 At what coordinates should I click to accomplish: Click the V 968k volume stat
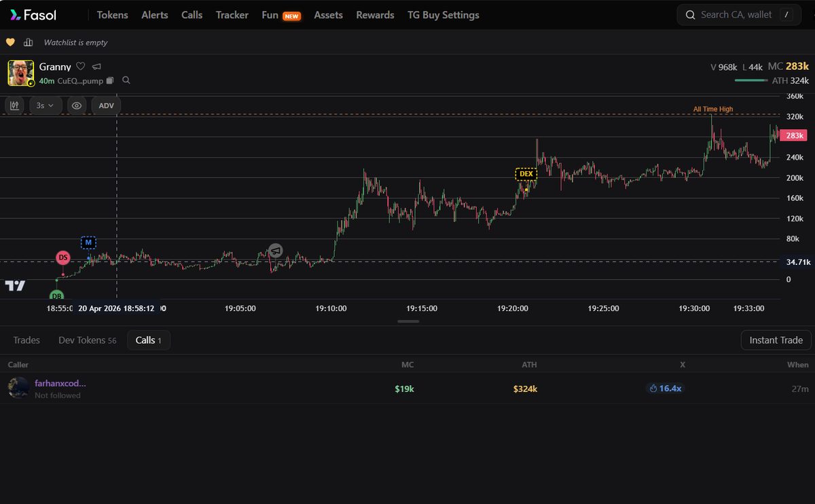(x=724, y=67)
